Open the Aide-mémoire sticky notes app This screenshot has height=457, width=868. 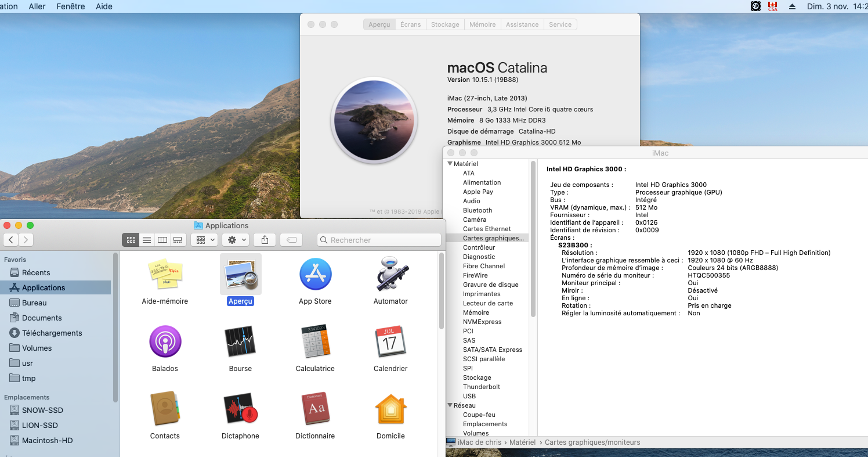click(165, 275)
